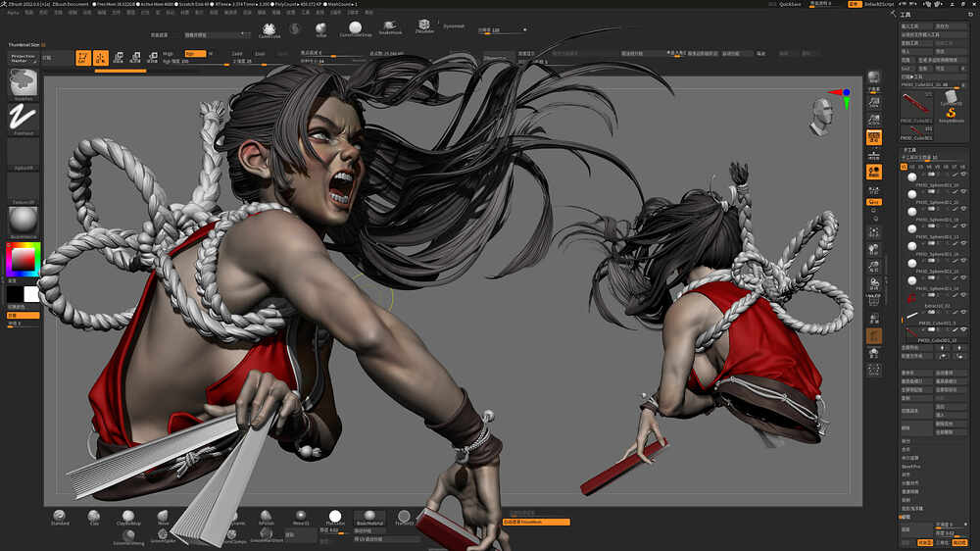Click the head navigation gizmo
Image resolution: width=980 pixels, height=551 pixels.
pyautogui.click(x=821, y=118)
